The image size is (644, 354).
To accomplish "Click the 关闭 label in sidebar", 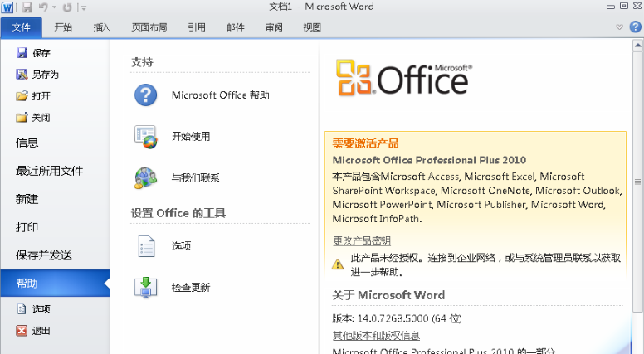I will (x=41, y=118).
